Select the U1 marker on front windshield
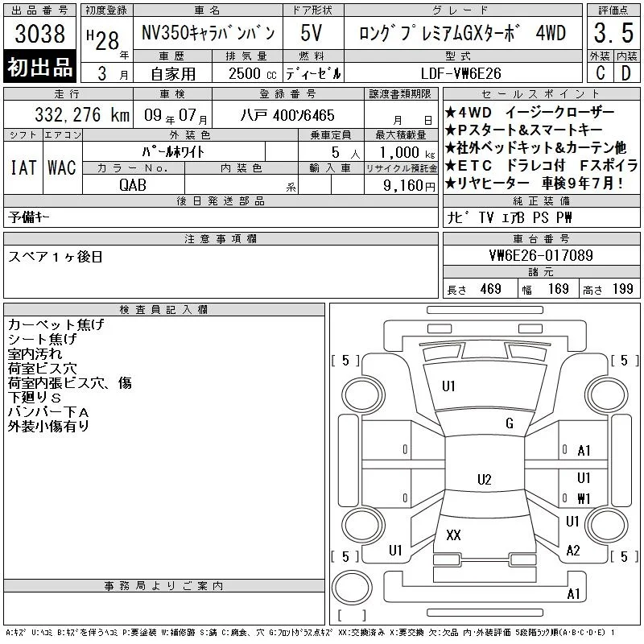 pos(448,386)
